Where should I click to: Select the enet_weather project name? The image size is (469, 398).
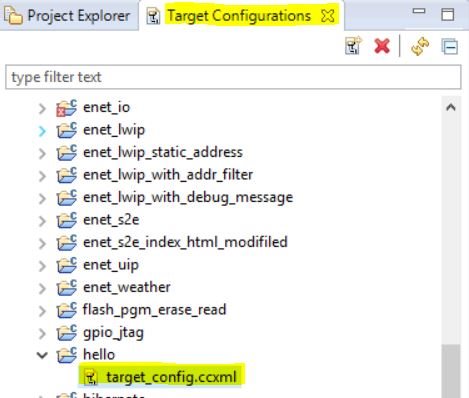[127, 287]
